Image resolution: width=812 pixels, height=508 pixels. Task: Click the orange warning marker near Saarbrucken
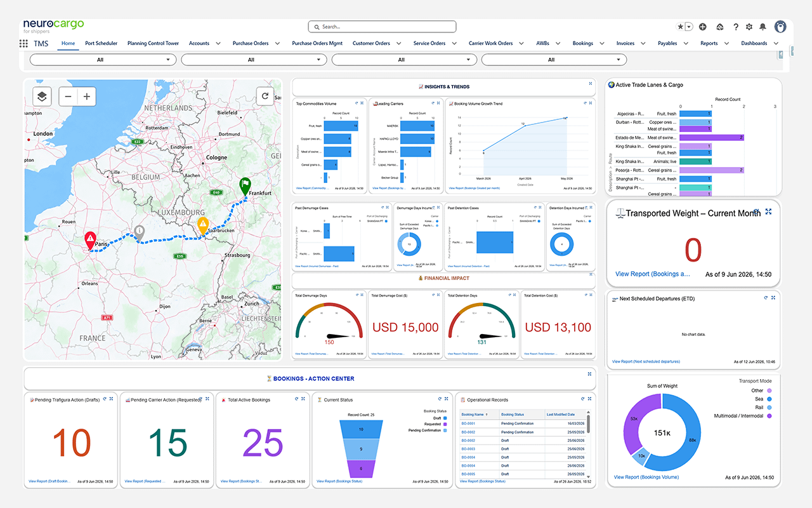click(202, 225)
